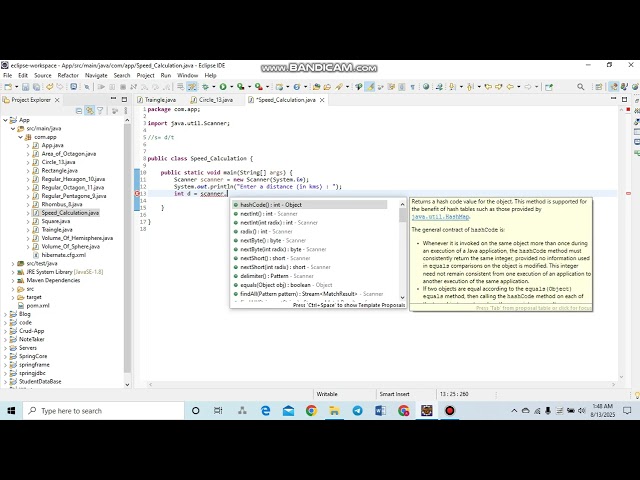640x480 pixels.
Task: Click the green Run button icon
Action: (223, 87)
